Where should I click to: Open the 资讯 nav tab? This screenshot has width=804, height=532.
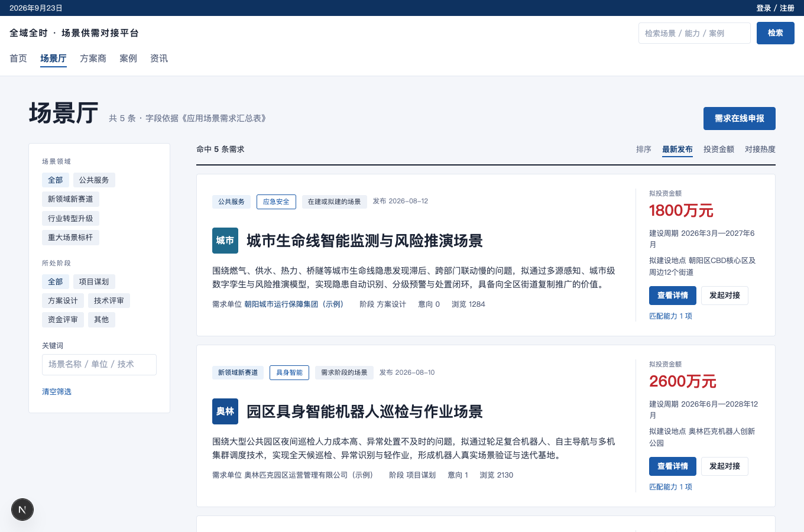[159, 59]
